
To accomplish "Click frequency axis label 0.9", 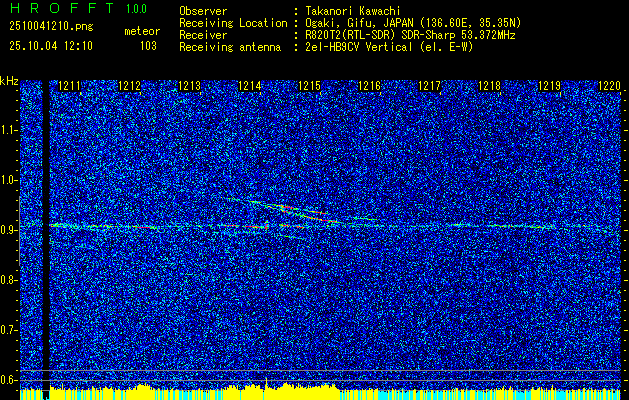I will click(8, 230).
